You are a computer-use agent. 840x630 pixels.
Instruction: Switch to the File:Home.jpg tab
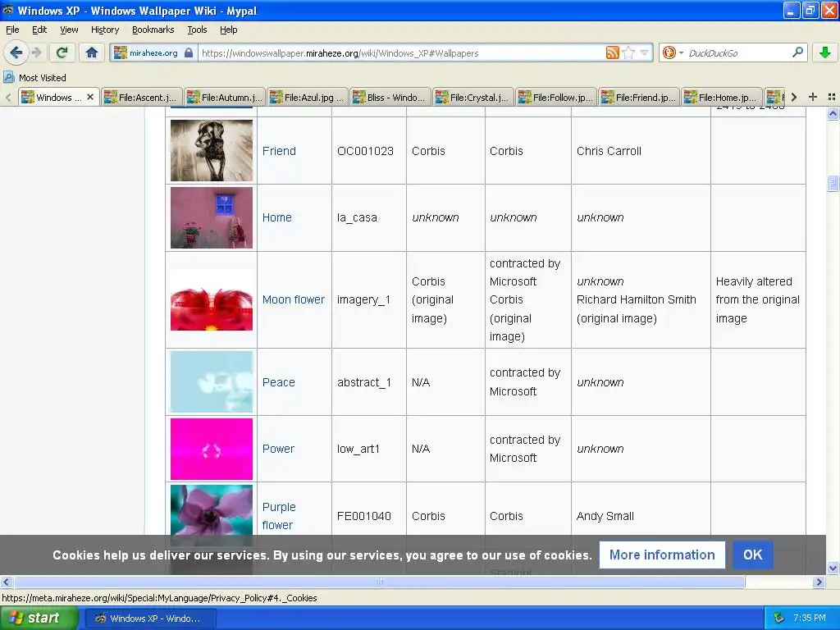722,98
